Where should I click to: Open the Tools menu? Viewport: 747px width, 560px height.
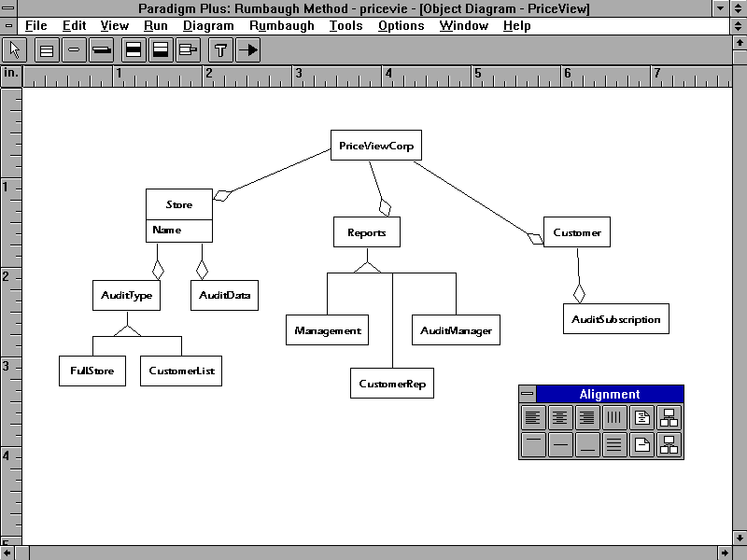[347, 26]
